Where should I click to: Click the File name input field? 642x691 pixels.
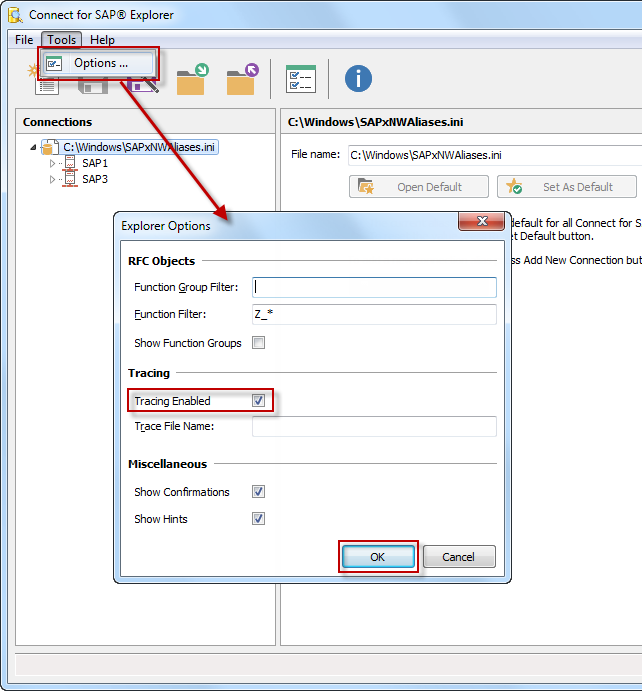tap(494, 155)
